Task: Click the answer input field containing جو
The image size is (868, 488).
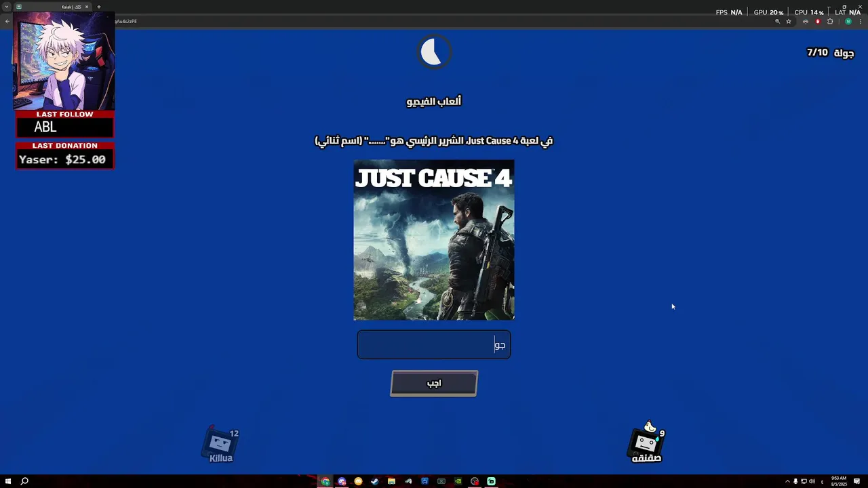Action: [434, 345]
